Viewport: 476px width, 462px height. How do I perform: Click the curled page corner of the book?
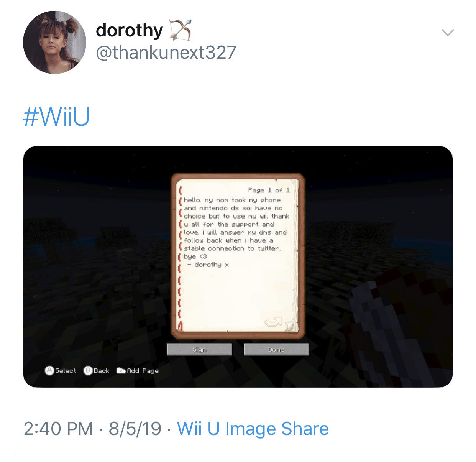(292, 325)
